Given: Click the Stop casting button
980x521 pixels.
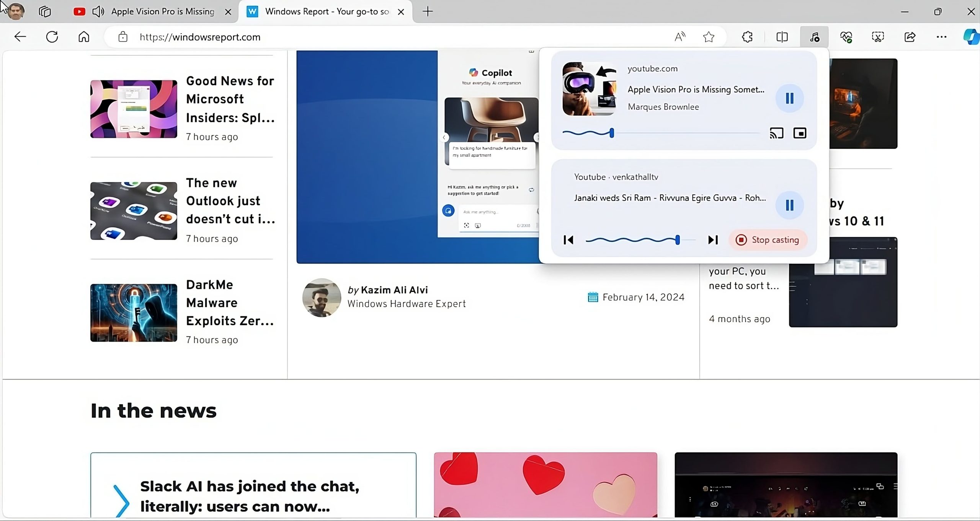Looking at the screenshot, I should coord(768,240).
